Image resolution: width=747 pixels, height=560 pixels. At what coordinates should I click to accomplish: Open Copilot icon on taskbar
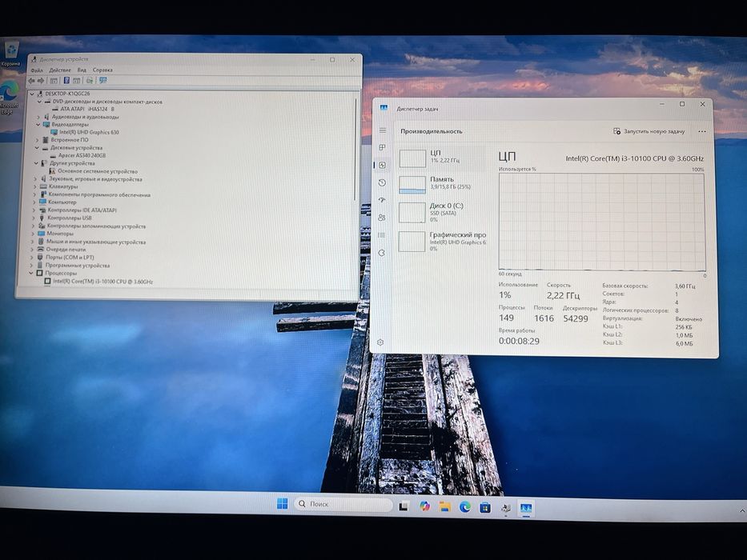[424, 506]
